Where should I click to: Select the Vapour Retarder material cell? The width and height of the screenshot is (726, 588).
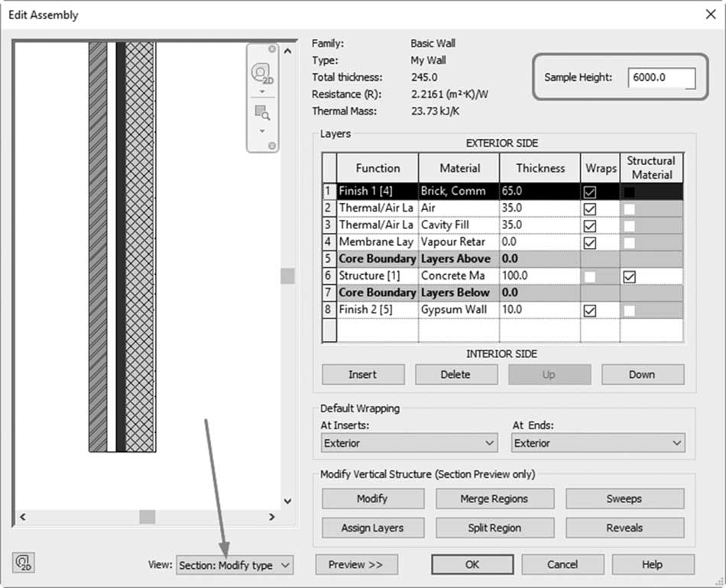coord(459,242)
